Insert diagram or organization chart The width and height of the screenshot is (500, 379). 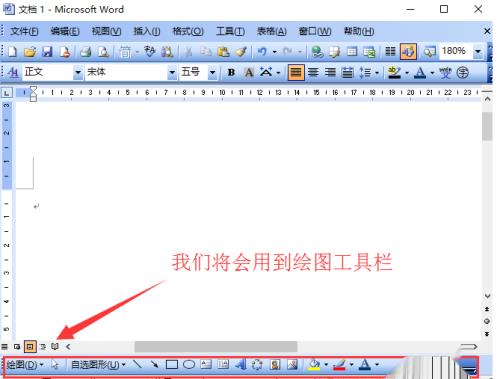tap(257, 364)
